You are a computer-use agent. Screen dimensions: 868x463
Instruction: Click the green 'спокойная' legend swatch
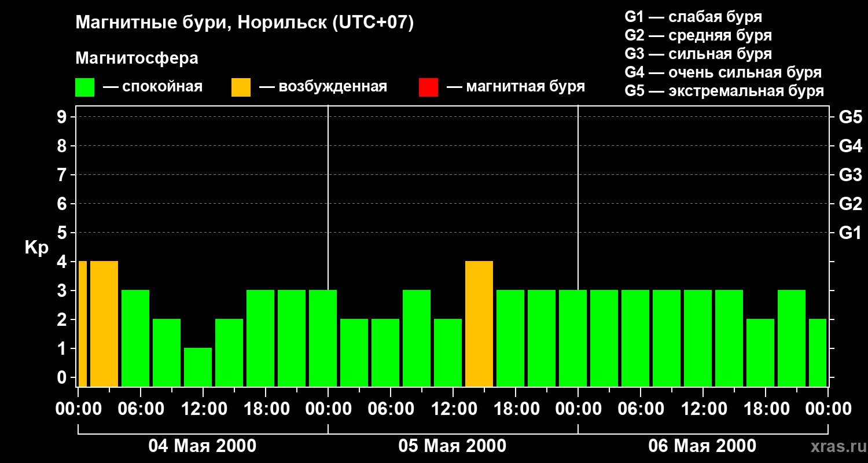[x=85, y=87]
